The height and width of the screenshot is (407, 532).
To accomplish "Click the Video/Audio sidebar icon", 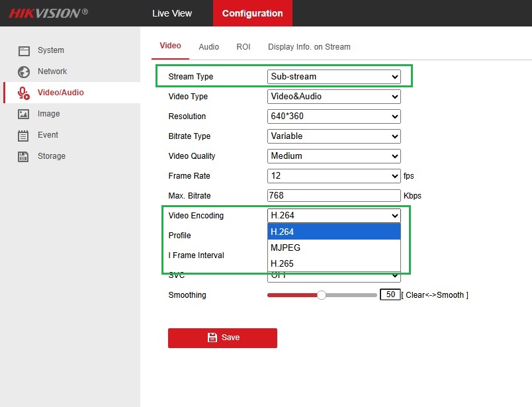I will pyautogui.click(x=24, y=92).
